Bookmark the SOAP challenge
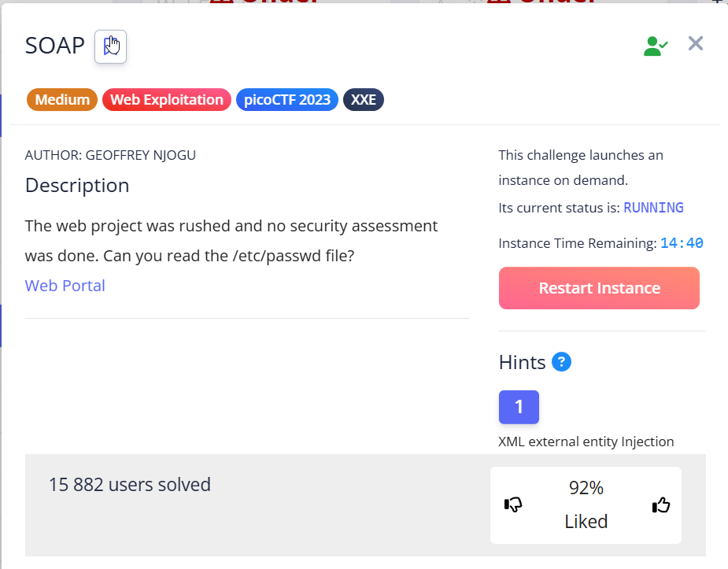The height and width of the screenshot is (569, 728). 110,46
